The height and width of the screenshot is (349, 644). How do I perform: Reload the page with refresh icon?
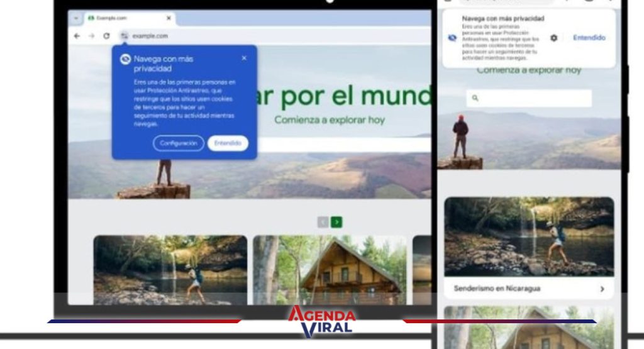(106, 36)
